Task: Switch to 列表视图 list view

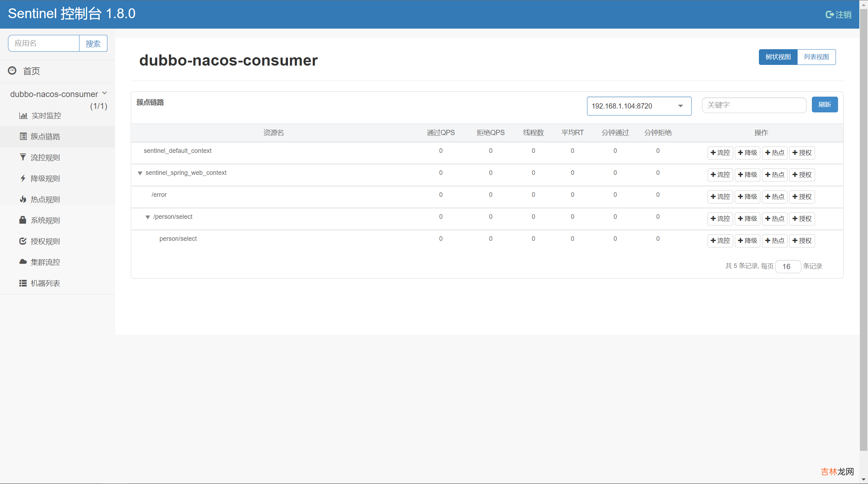Action: (x=816, y=57)
